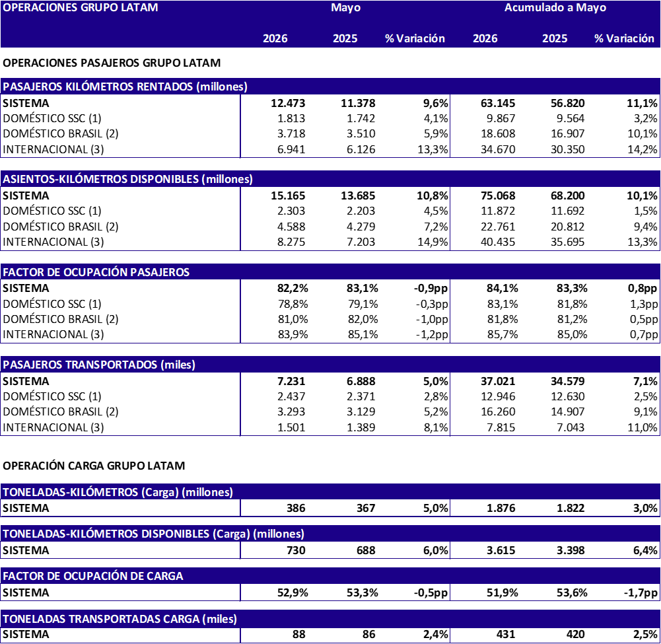Click Internacional load factor variation -1,2pp

432,334
